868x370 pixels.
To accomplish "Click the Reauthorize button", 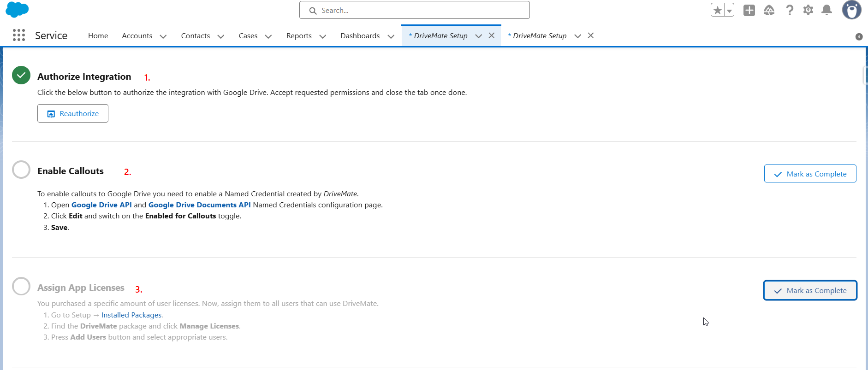I will click(x=73, y=113).
